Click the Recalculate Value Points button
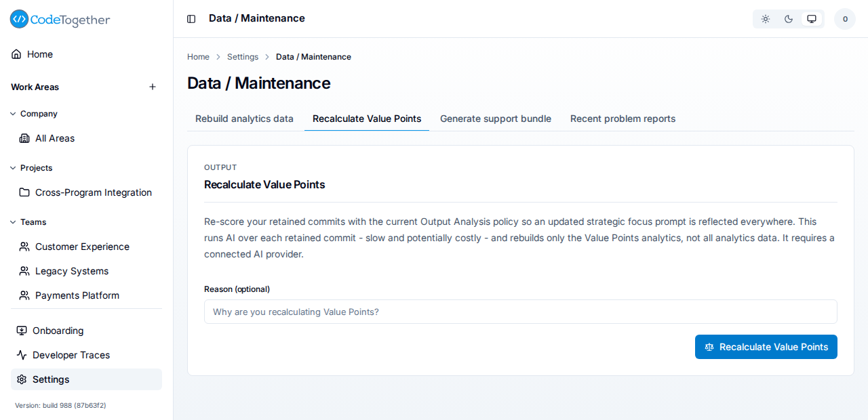The width and height of the screenshot is (868, 420). click(766, 347)
